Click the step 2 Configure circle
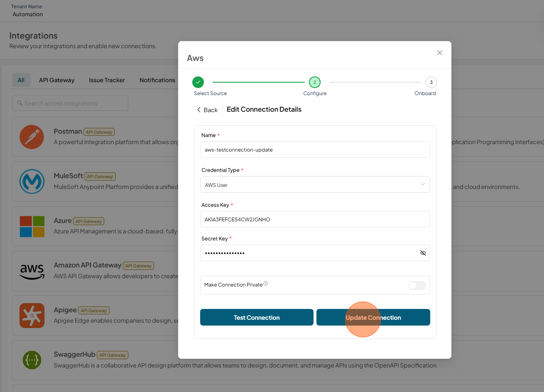This screenshot has width=544, height=392. click(315, 82)
